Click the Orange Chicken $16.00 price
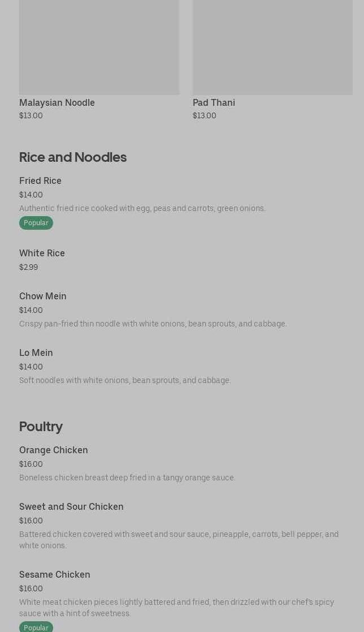This screenshot has height=632, width=364. [31, 464]
